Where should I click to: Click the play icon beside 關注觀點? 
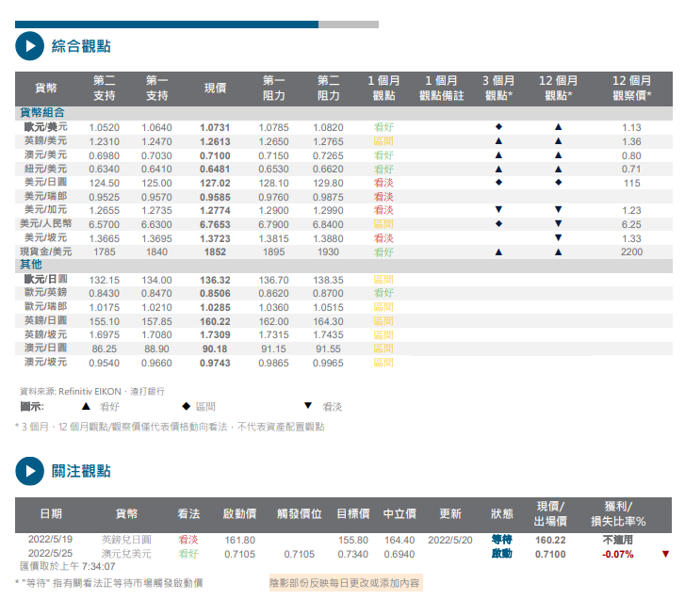tap(29, 470)
